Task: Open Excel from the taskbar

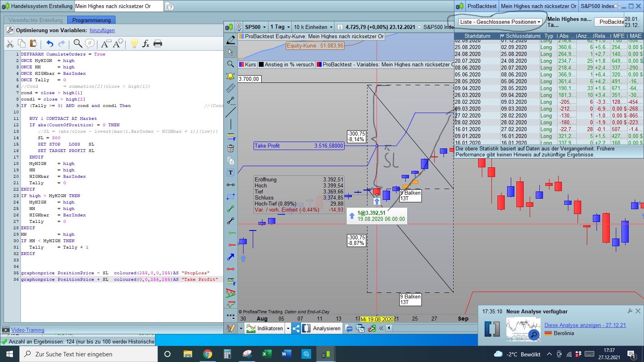Action: [266, 354]
